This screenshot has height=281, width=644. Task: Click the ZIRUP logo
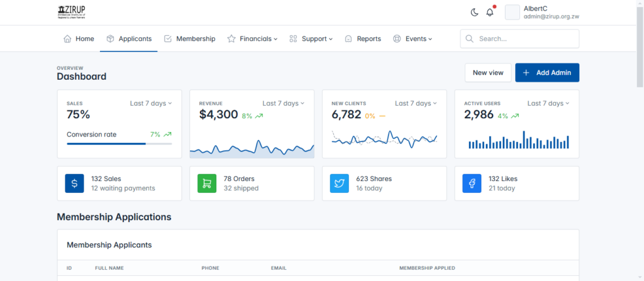(71, 13)
